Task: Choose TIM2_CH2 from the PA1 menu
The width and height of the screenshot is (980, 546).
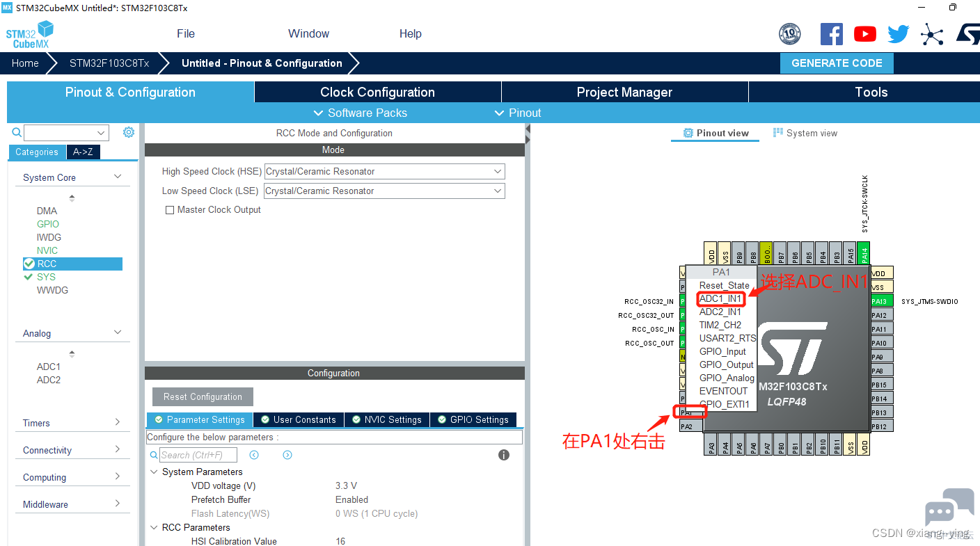Action: coord(720,325)
